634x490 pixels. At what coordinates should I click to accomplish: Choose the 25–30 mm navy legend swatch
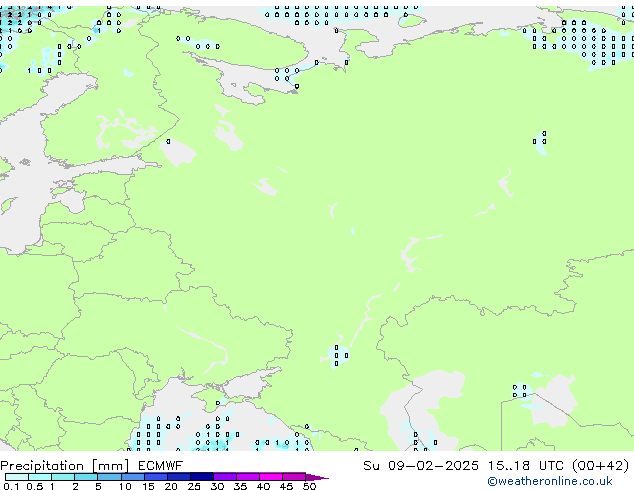pos(202,477)
